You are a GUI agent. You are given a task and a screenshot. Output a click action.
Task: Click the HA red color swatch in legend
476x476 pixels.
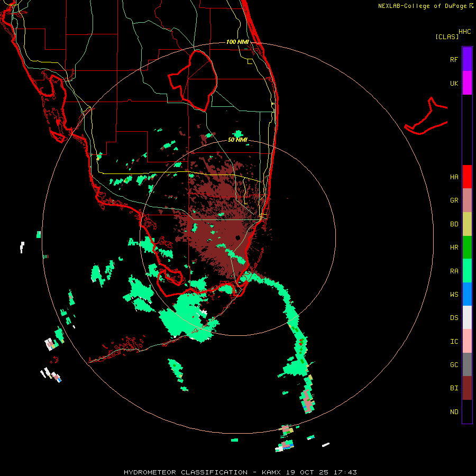(x=467, y=177)
